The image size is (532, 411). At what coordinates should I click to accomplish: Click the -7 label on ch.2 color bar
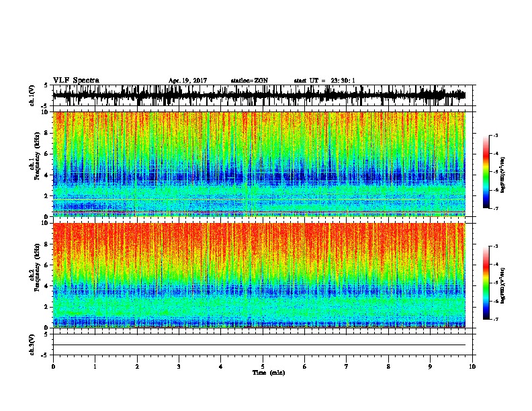coord(496,320)
